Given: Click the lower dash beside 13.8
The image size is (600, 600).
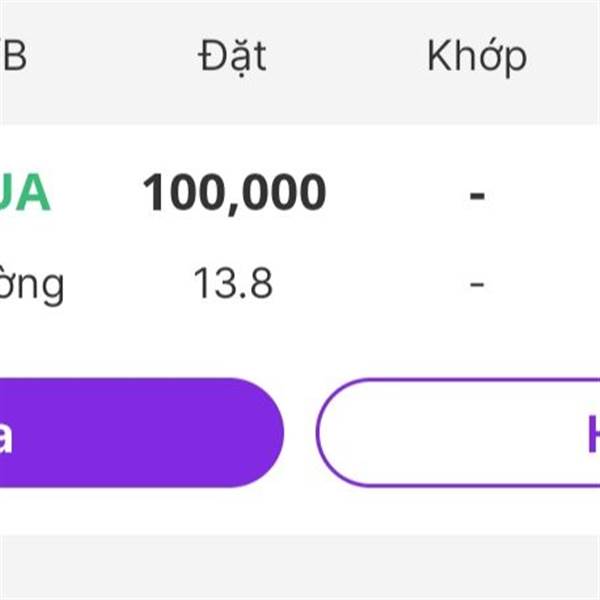Looking at the screenshot, I should coord(477,286).
